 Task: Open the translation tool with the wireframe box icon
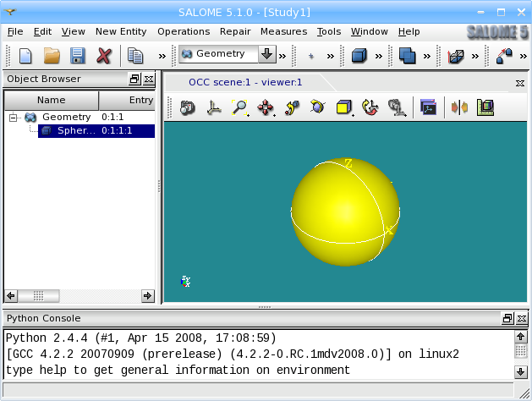point(455,57)
